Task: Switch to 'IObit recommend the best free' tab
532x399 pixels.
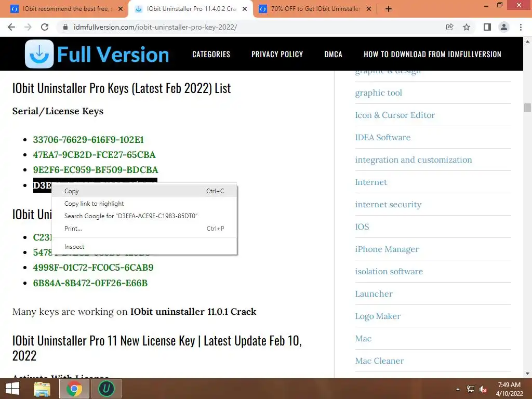Action: 68,9
